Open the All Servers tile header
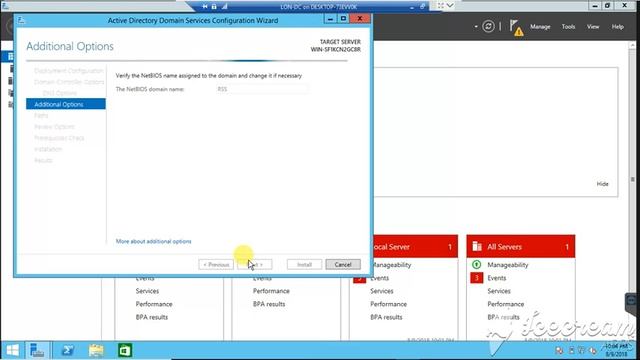Image resolution: width=640 pixels, height=360 pixels. coord(521,247)
